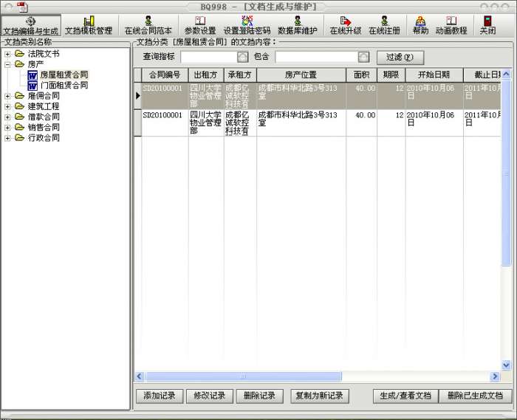Click the 动画教程 toolbar icon
The width and height of the screenshot is (517, 420).
pos(451,26)
